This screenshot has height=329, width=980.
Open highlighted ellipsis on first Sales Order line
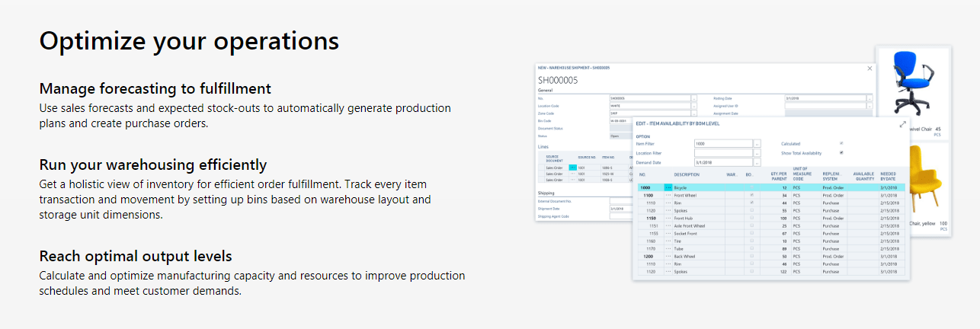pyautogui.click(x=572, y=167)
